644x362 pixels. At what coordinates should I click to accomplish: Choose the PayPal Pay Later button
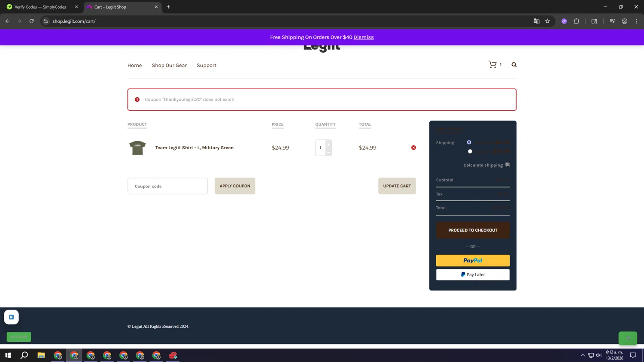pyautogui.click(x=473, y=275)
